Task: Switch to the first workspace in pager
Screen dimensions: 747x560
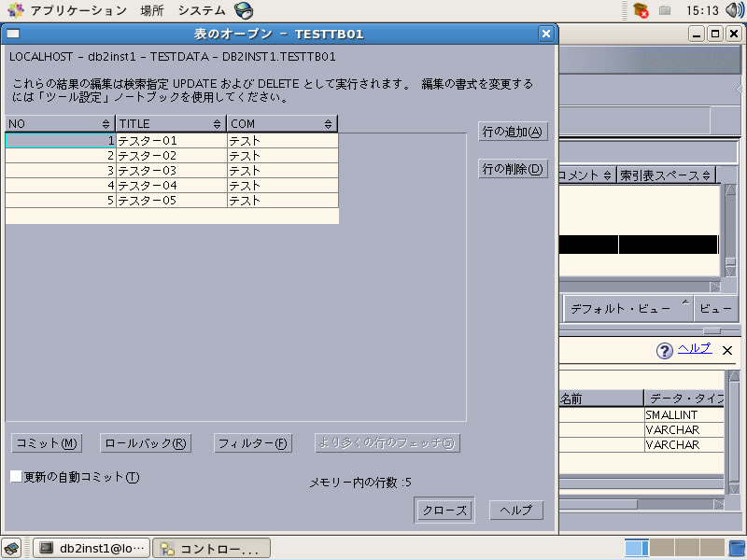Action: click(636, 548)
